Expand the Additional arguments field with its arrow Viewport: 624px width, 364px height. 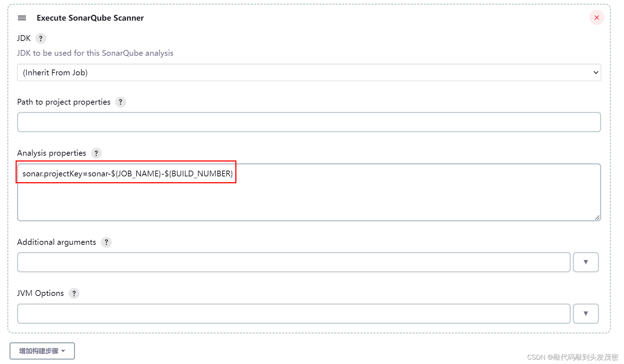(x=586, y=262)
